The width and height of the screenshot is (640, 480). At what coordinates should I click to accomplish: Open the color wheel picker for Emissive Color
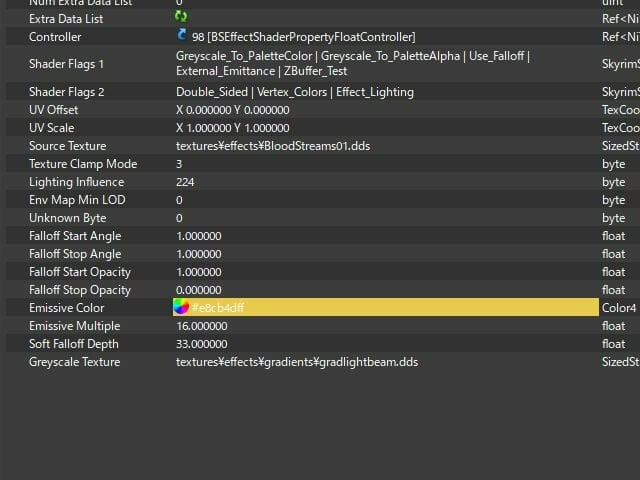pos(181,307)
